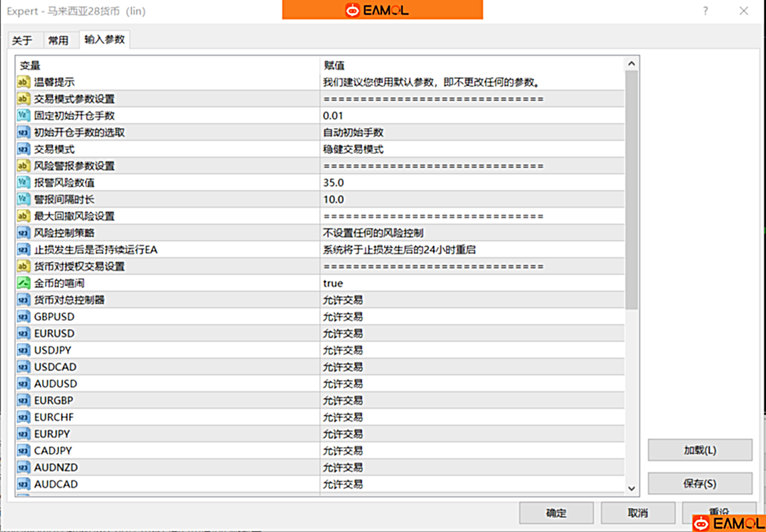
Task: Switch to the 常用 tab
Action: pos(58,40)
